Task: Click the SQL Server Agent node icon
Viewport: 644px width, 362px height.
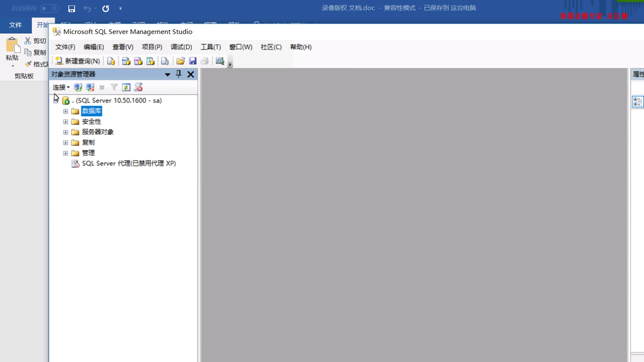Action: coord(75,164)
